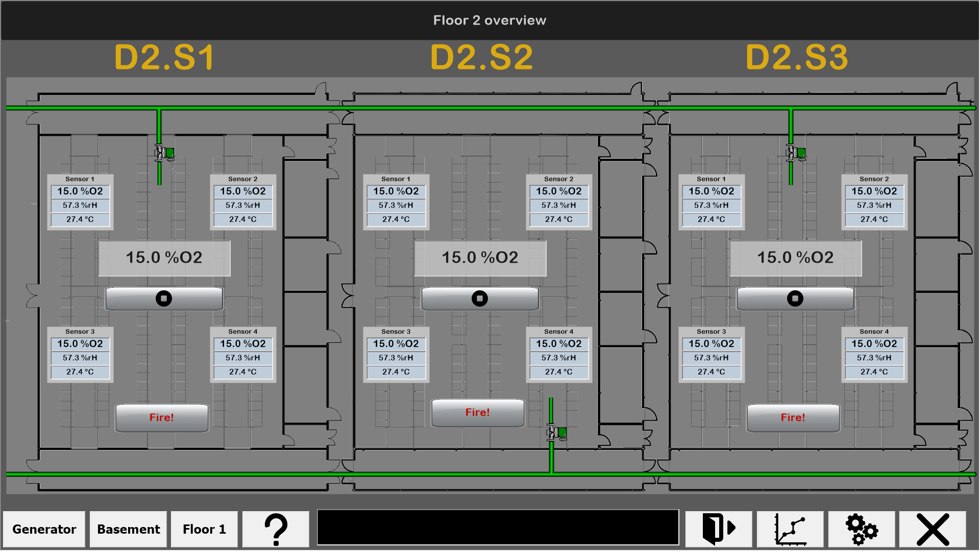Click the X close button in the bottom bar
The image size is (980, 551).
point(933,529)
